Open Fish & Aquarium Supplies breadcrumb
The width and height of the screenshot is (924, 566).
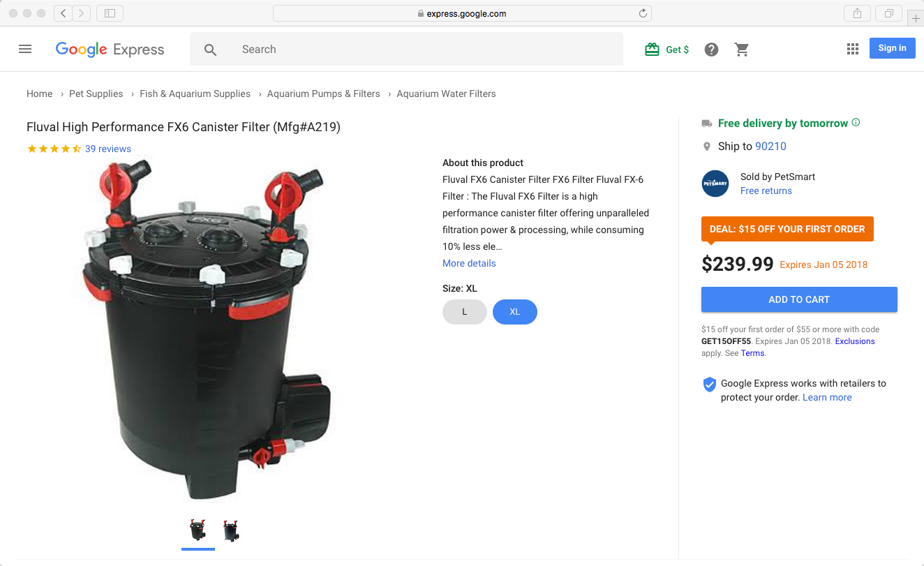195,94
